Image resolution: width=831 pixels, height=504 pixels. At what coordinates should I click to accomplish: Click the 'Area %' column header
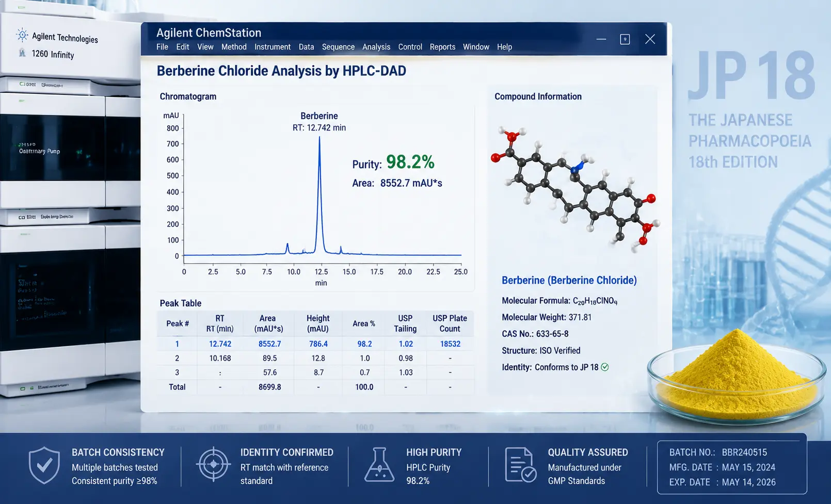(364, 323)
